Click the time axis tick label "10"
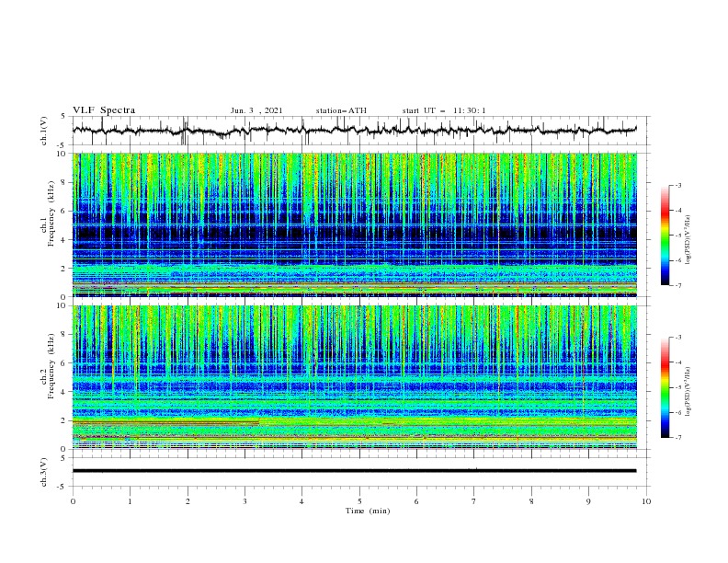 point(646,501)
